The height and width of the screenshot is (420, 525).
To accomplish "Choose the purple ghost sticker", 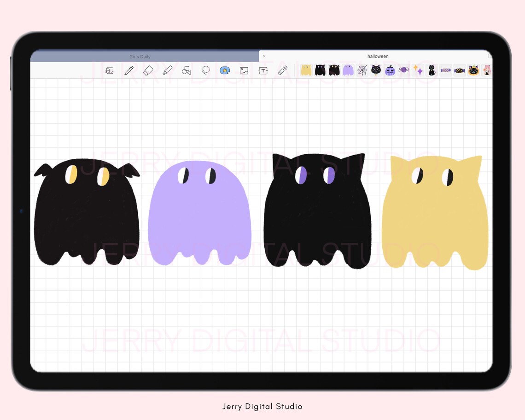I will pyautogui.click(x=348, y=70).
